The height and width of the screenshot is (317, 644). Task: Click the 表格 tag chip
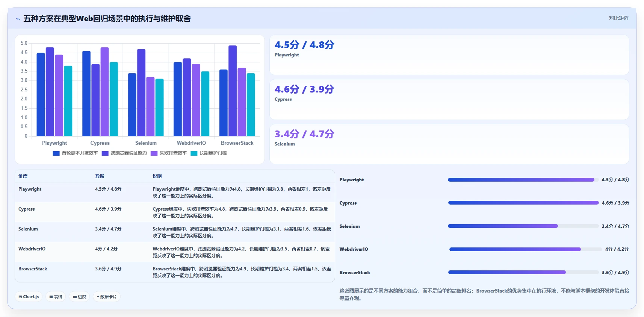point(56,297)
